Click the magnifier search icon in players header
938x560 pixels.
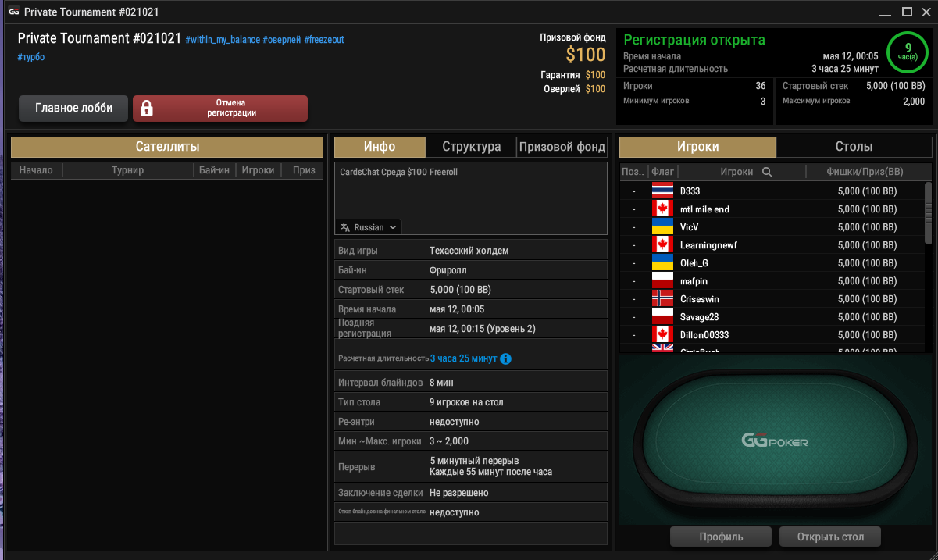pos(767,172)
